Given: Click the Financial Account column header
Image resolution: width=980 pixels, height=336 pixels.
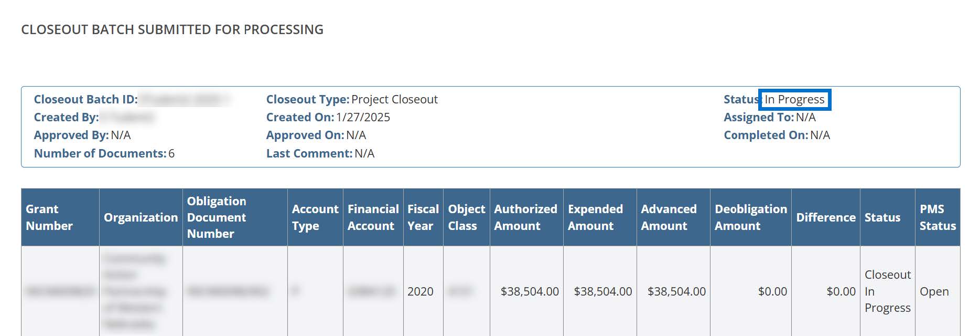Looking at the screenshot, I should point(373,217).
